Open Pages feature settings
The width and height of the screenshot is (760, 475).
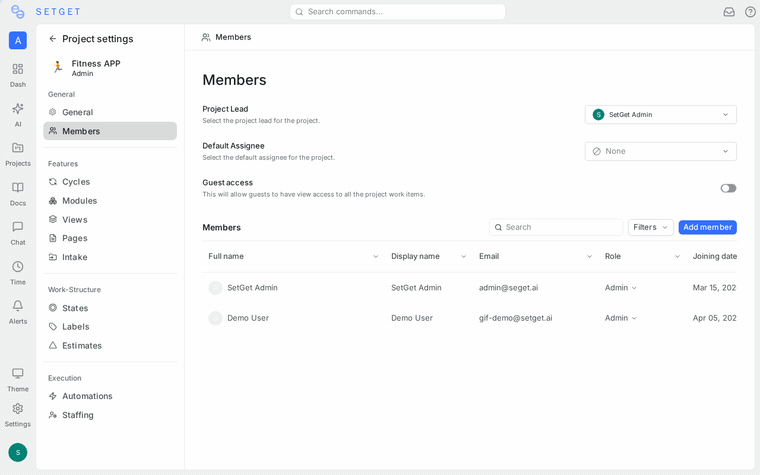[x=110, y=238]
